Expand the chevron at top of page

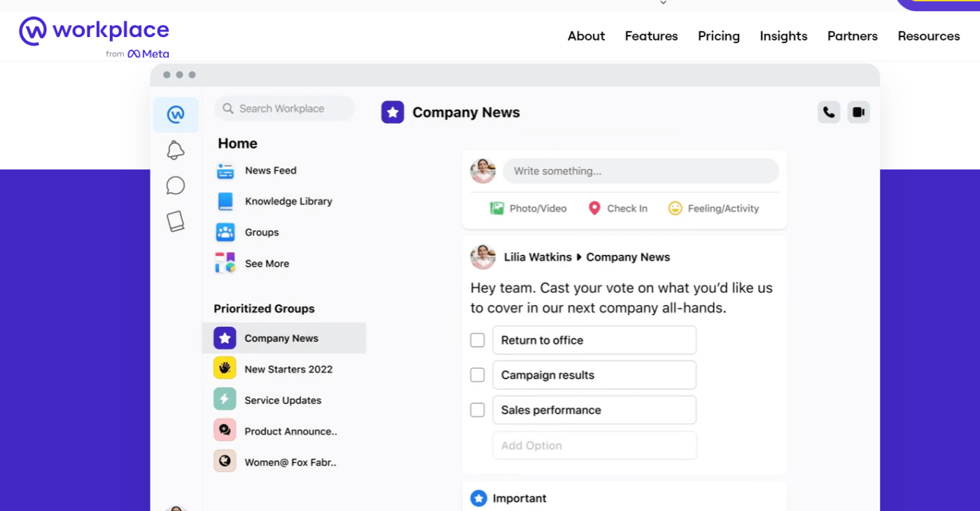663,3
